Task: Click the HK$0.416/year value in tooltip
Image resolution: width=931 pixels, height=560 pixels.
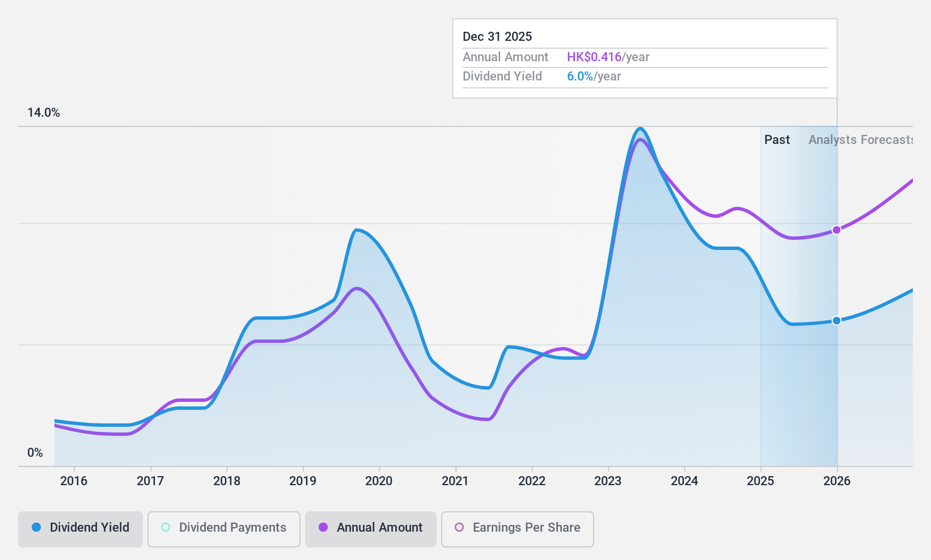Action: tap(608, 57)
